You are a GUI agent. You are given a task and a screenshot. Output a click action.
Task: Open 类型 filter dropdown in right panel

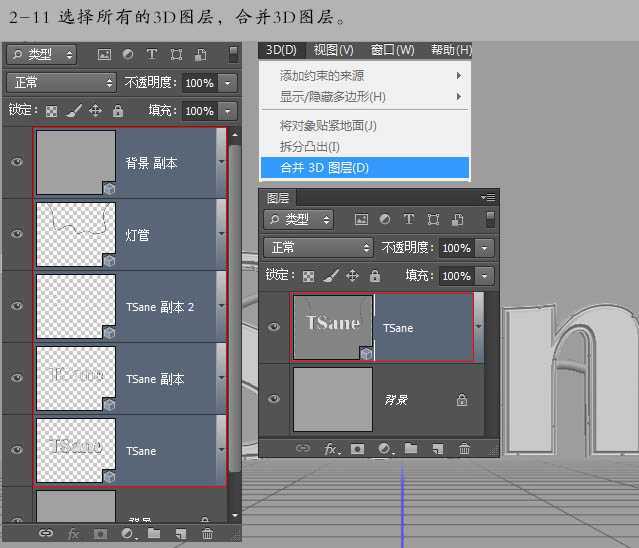click(299, 220)
